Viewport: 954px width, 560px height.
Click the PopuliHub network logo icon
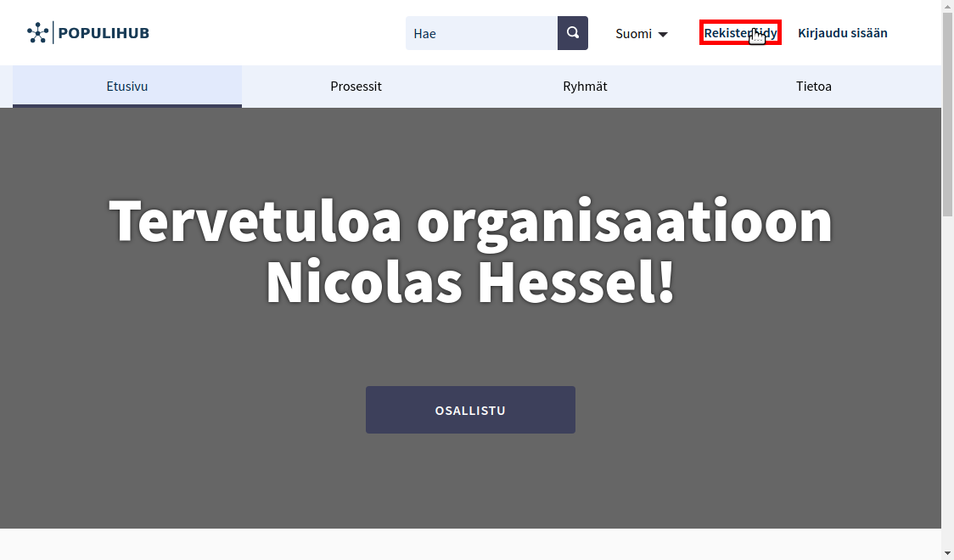pos(37,33)
